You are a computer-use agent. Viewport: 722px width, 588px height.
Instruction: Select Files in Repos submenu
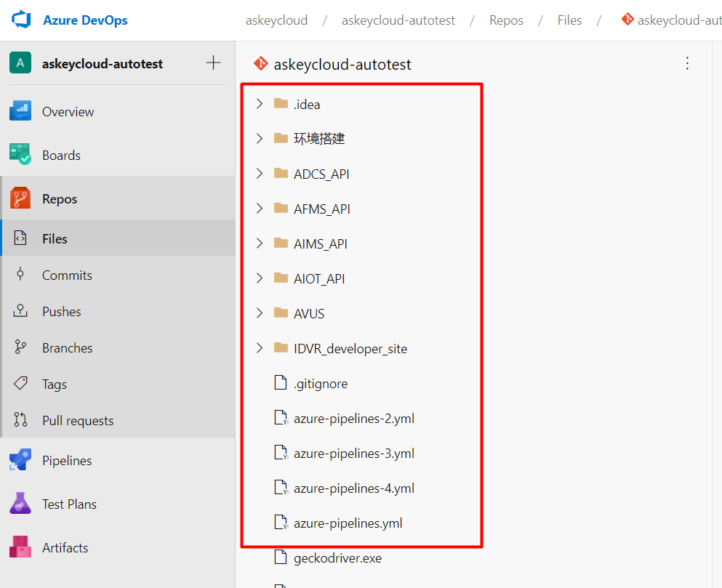point(55,239)
